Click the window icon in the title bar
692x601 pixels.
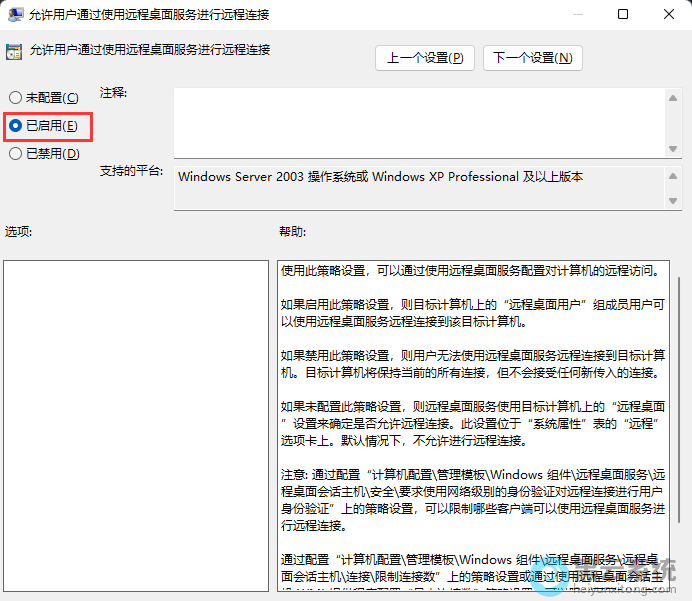15,15
